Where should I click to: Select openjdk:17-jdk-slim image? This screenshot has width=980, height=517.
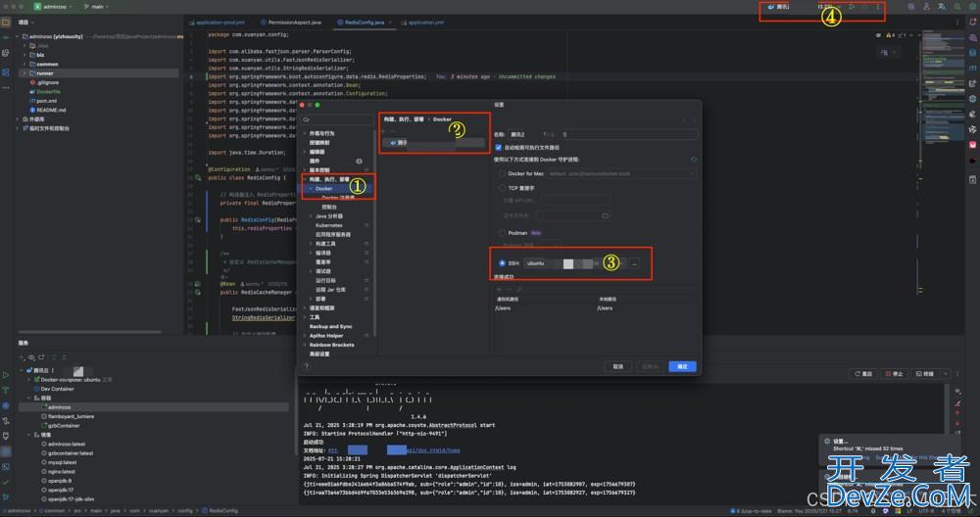click(72, 499)
